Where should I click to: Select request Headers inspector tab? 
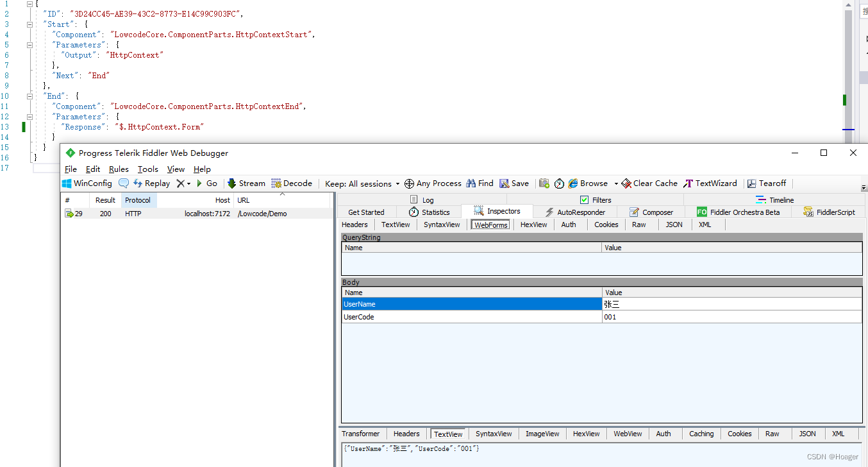click(x=355, y=225)
